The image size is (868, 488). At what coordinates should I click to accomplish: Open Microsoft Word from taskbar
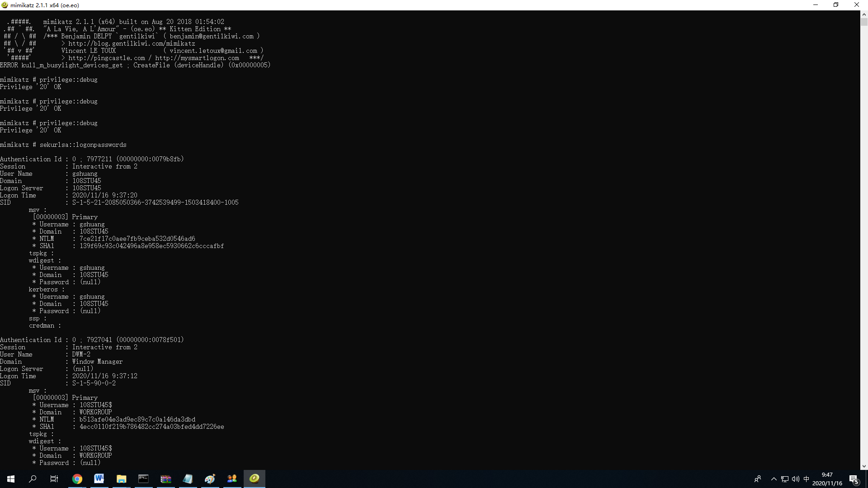(99, 479)
